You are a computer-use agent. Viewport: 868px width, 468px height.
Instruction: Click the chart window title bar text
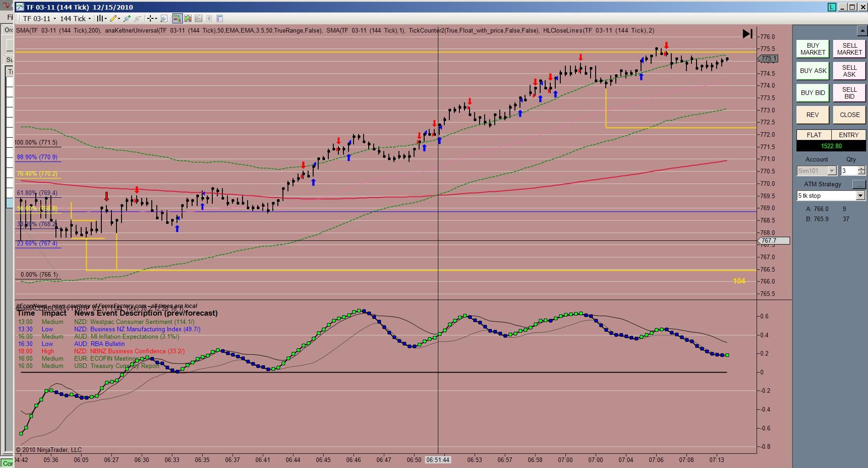point(79,7)
